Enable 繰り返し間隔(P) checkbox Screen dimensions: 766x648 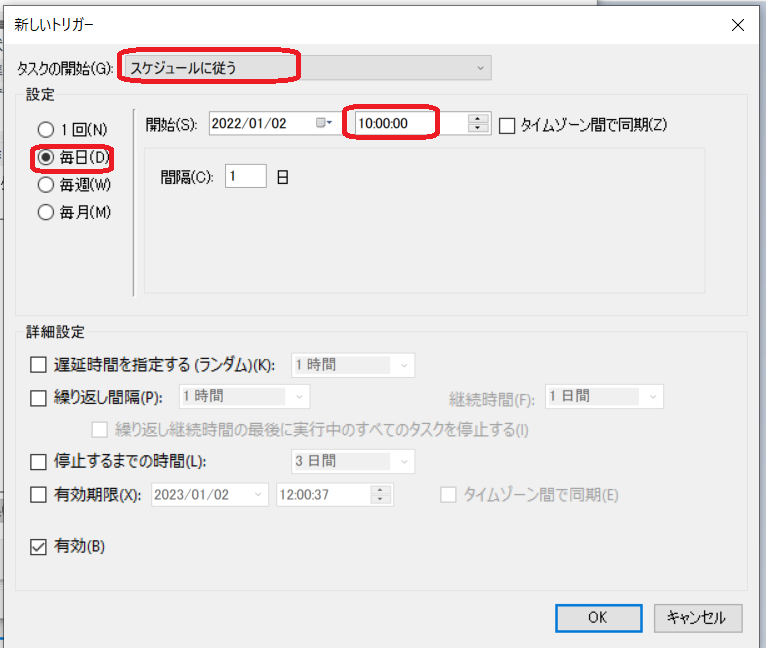click(39, 397)
